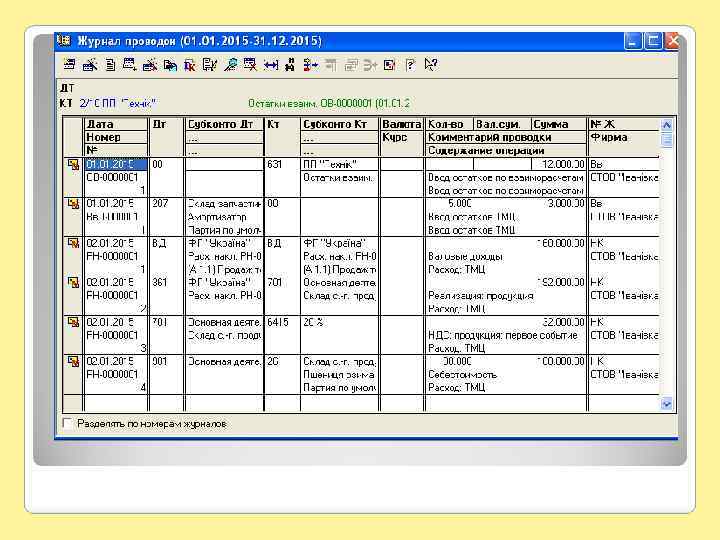Click the date interval double-arrow icon
Screen dimensions: 720x540
[x=271, y=65]
